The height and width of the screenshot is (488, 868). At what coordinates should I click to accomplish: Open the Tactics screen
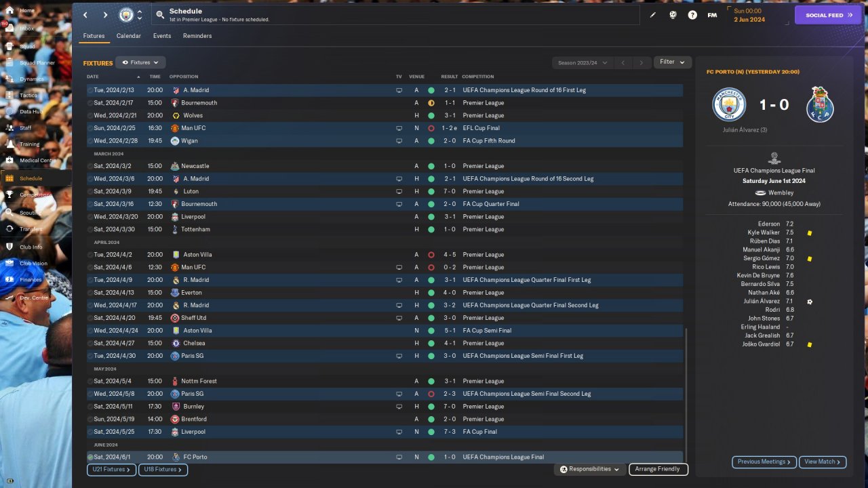pos(28,96)
